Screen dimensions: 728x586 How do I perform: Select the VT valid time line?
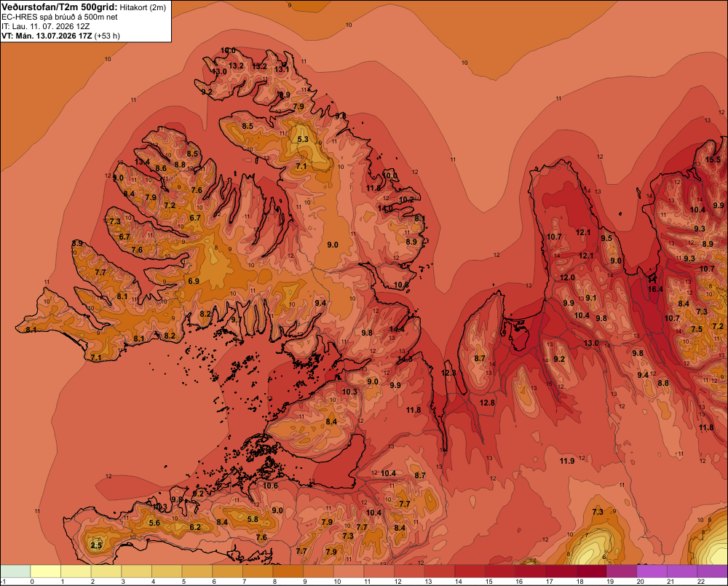[60, 36]
